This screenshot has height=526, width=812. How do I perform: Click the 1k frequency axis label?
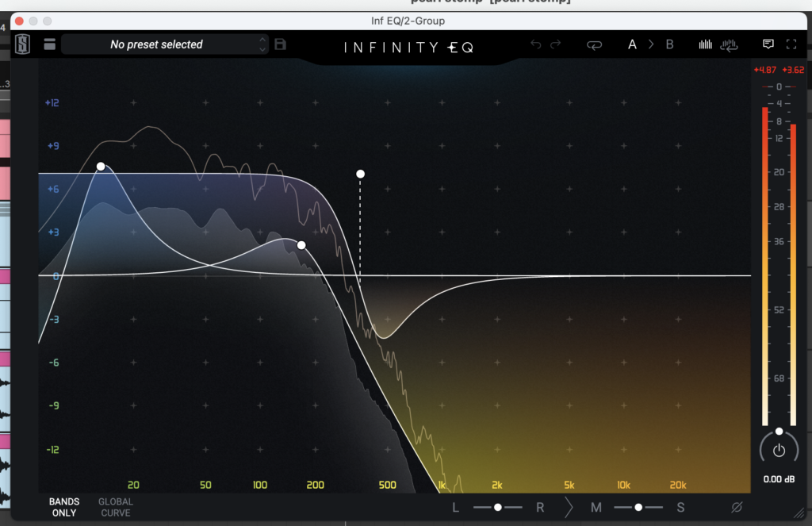(442, 485)
